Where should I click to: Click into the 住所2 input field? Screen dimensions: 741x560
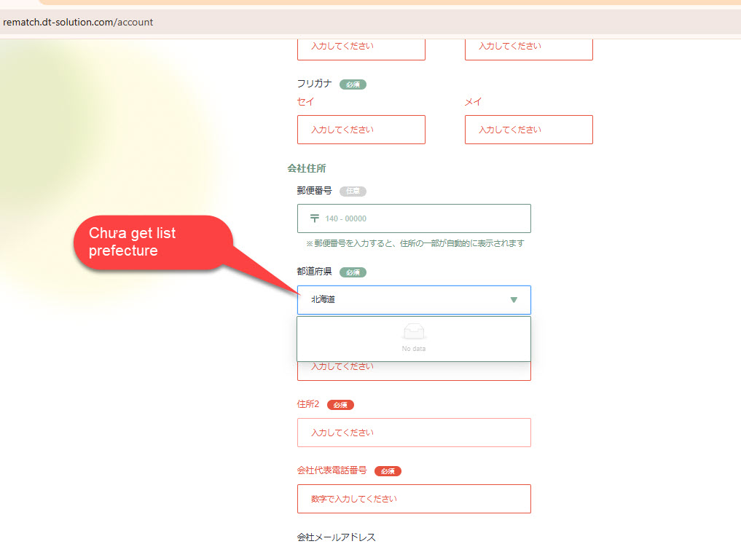click(414, 433)
